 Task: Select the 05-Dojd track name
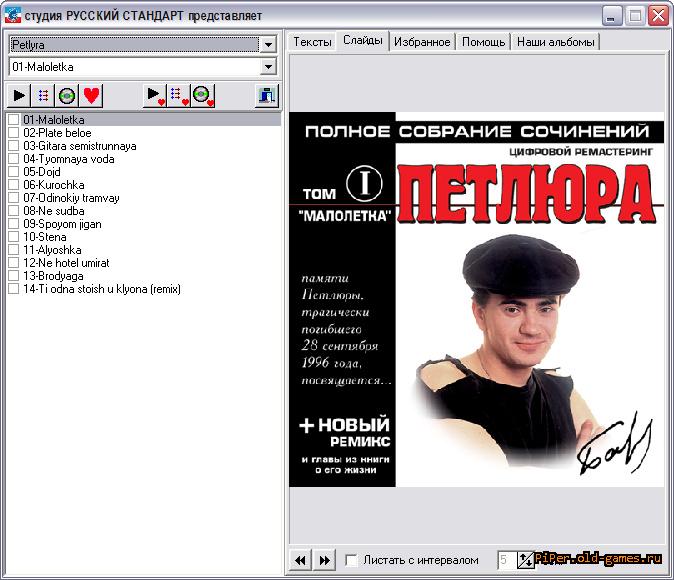[x=42, y=172]
